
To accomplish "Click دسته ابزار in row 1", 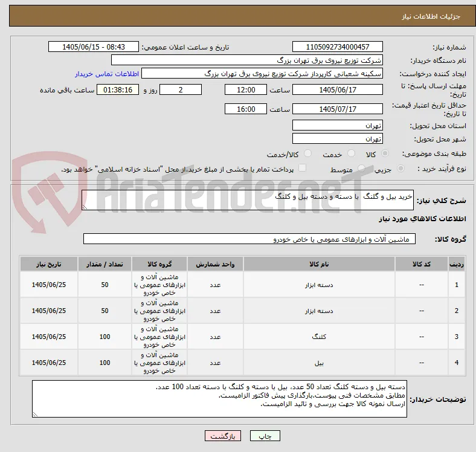I will tap(319, 285).
